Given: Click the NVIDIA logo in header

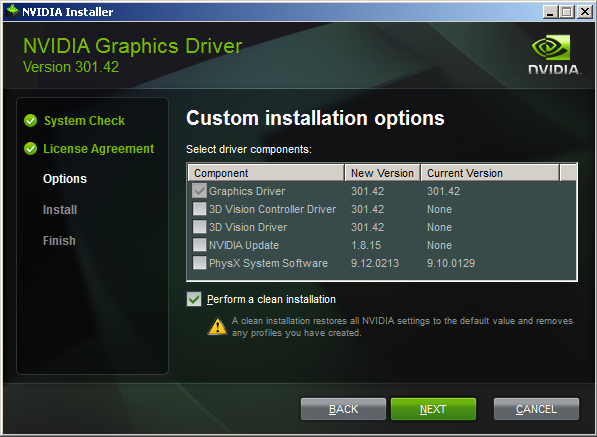Looking at the screenshot, I should click(554, 55).
